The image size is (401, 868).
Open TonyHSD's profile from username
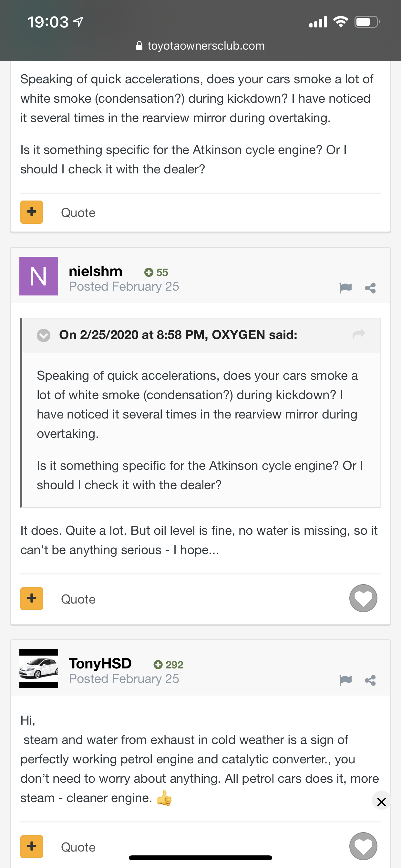(100, 664)
